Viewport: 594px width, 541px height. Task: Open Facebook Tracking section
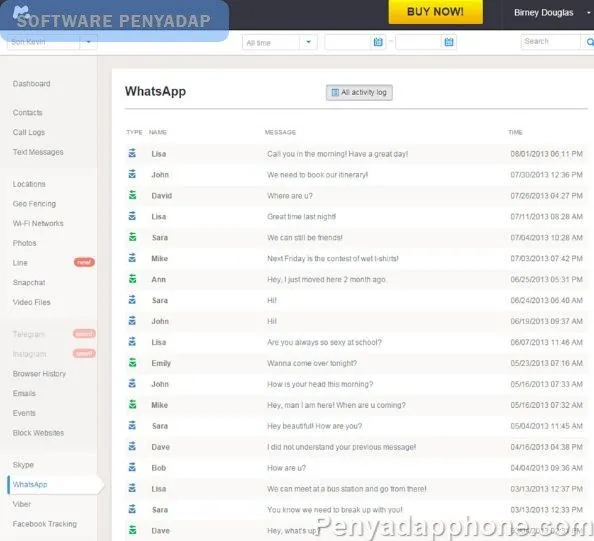point(45,524)
